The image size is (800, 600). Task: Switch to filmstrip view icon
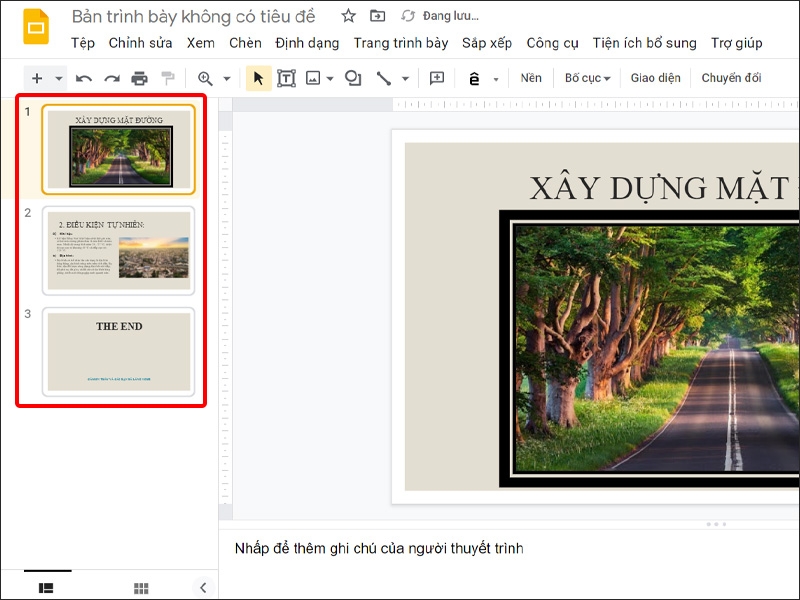tap(46, 588)
